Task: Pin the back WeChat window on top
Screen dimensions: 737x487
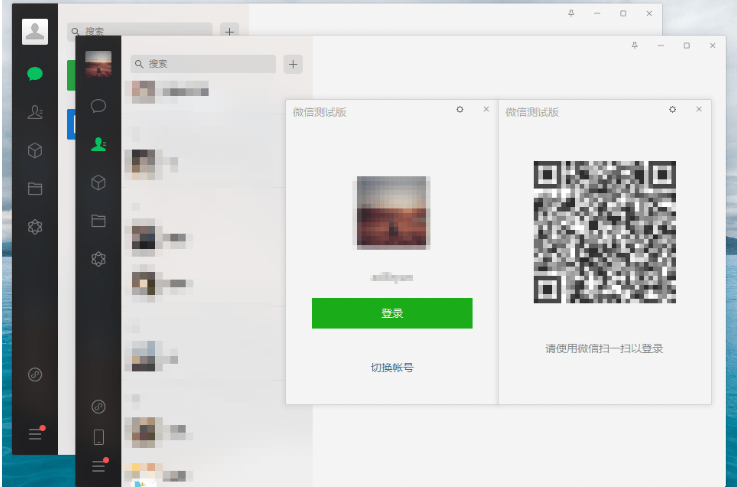Action: pos(571,13)
